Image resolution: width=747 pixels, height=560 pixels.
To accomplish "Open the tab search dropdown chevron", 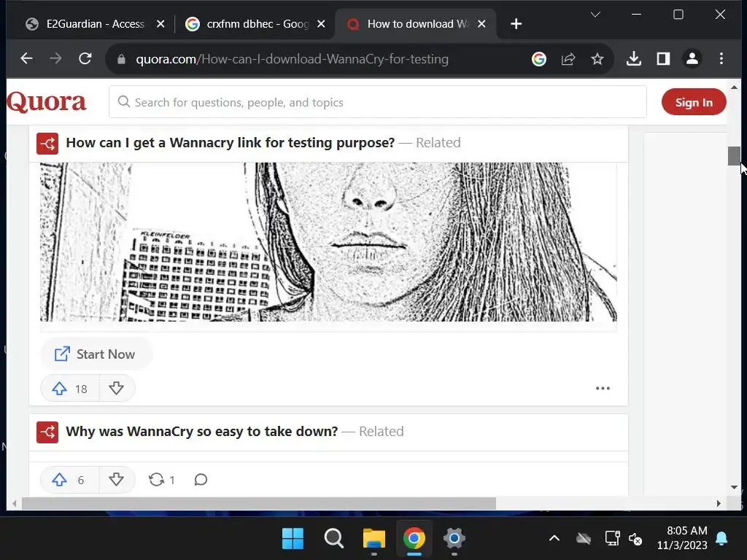I will pos(595,15).
